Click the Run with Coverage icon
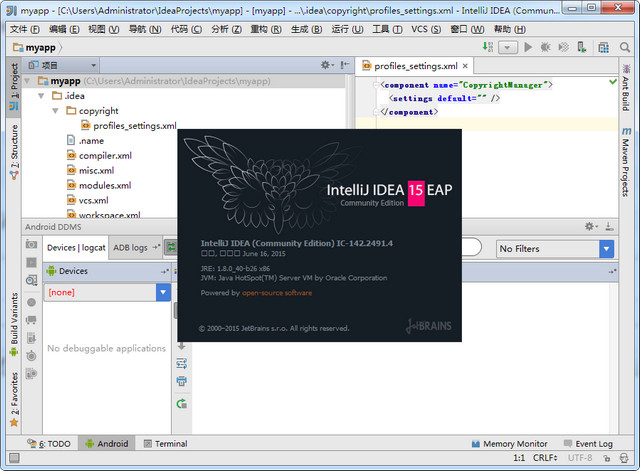 point(563,47)
